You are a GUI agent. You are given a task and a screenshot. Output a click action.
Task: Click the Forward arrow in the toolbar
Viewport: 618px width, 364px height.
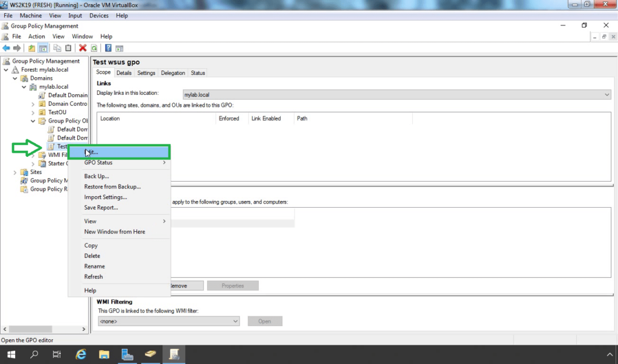pos(17,48)
